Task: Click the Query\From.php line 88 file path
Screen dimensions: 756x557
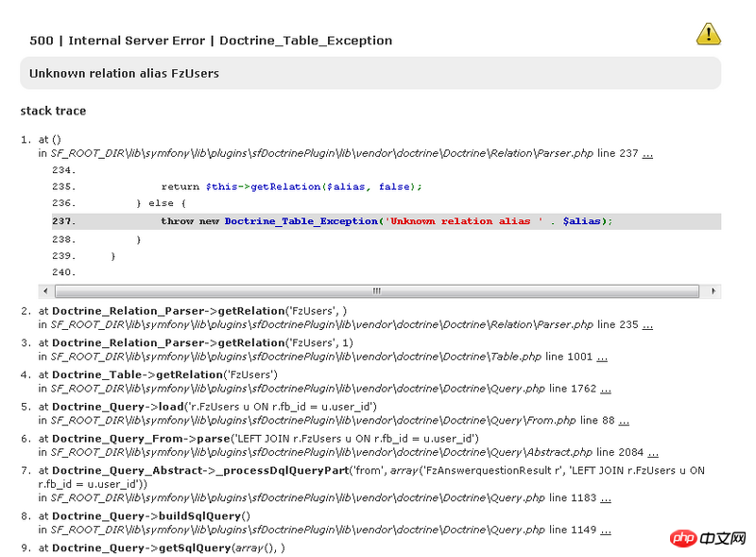Action: point(313,421)
